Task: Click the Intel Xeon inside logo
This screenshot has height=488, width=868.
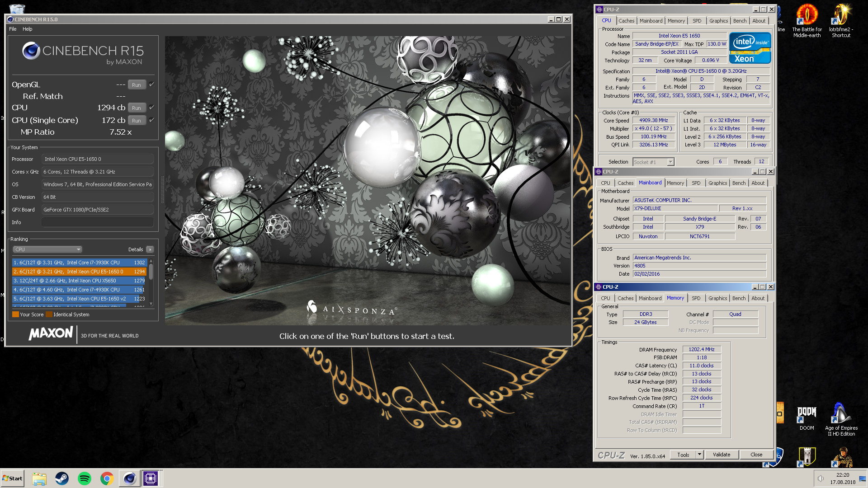Action: [x=750, y=48]
